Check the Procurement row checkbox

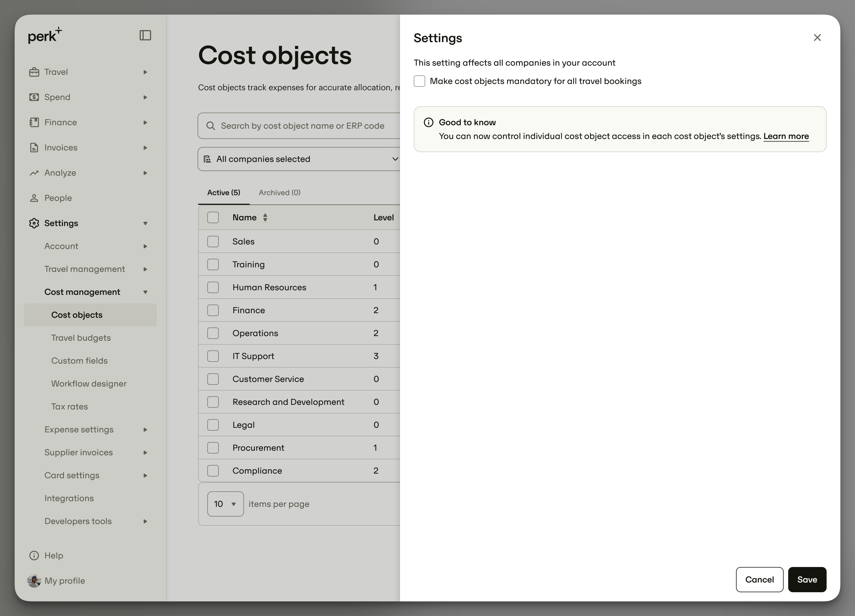[x=213, y=448]
